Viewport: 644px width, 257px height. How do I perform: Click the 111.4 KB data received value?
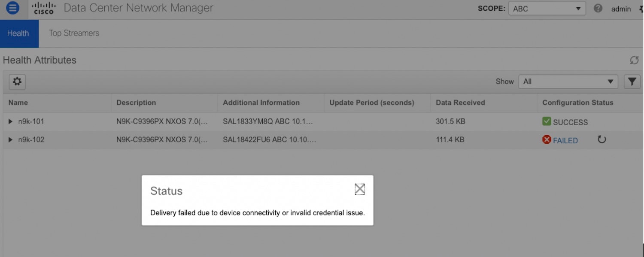coord(450,139)
